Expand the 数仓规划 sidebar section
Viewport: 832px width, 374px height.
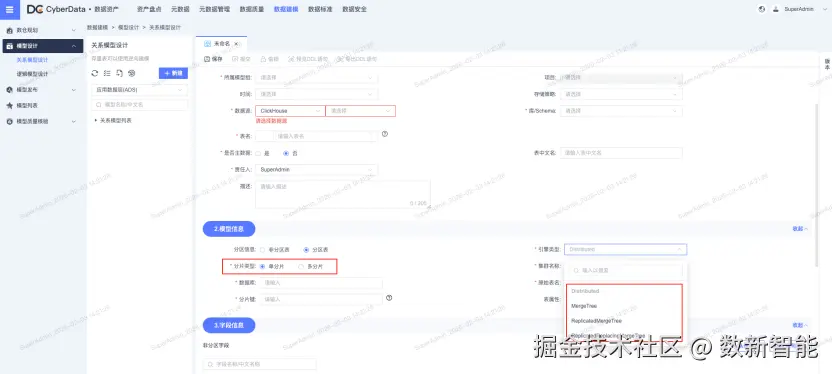(x=73, y=30)
